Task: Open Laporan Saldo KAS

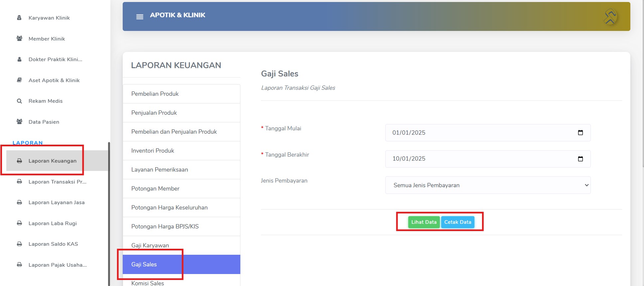Action: [53, 244]
